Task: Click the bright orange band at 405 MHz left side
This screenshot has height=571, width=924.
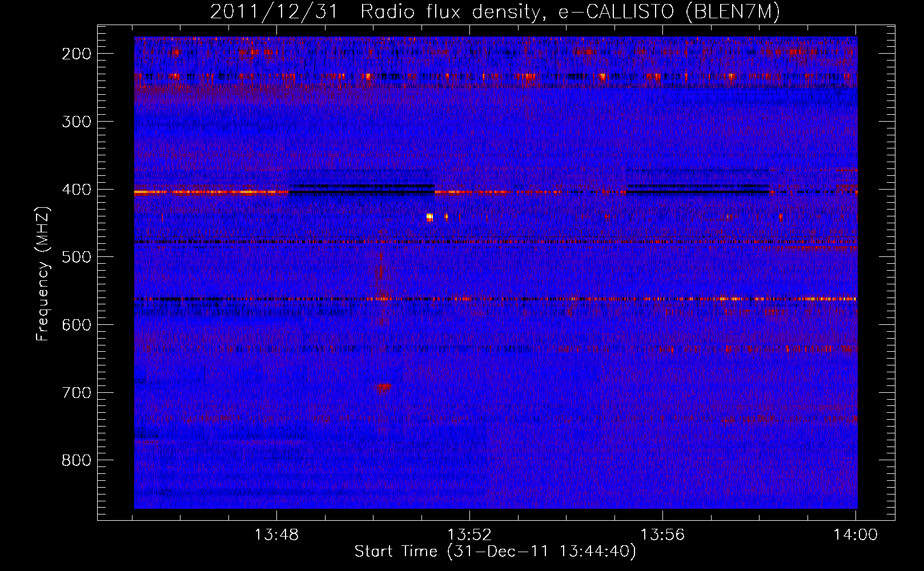Action: (211, 192)
